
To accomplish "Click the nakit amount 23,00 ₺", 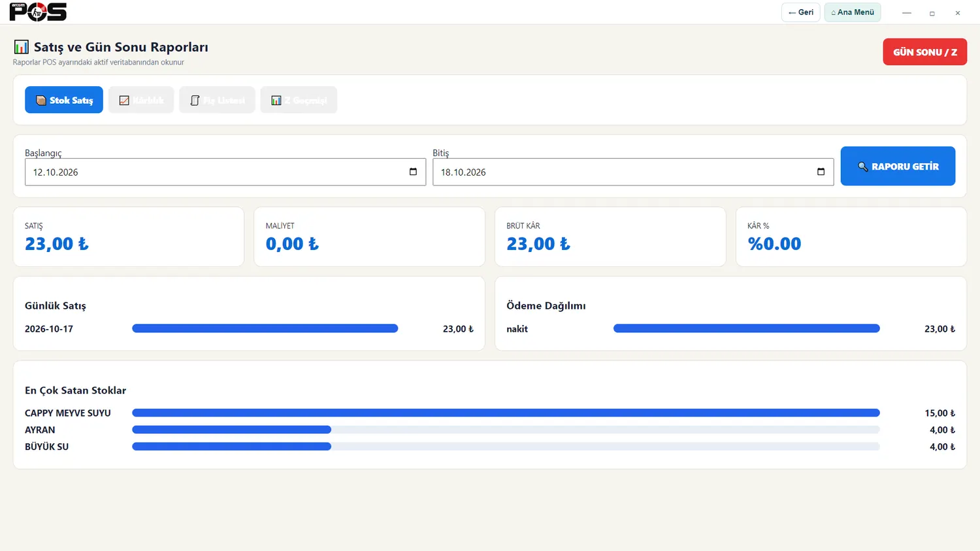I will [x=939, y=329].
